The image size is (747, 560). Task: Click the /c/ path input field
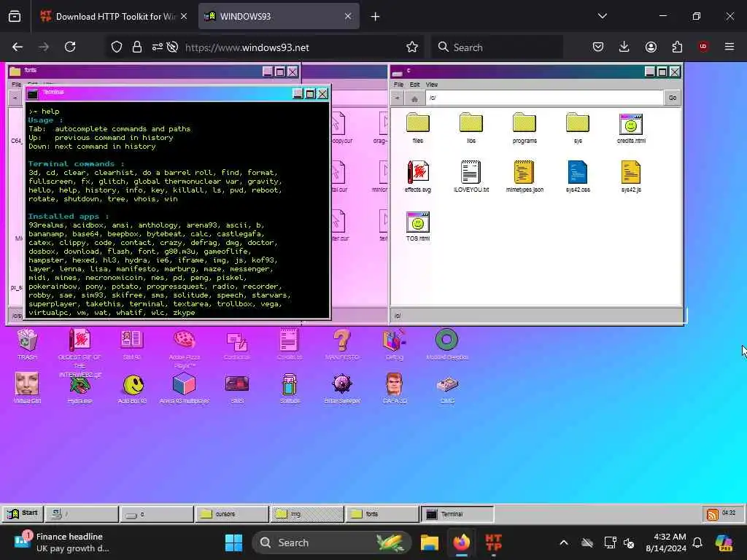pyautogui.click(x=543, y=98)
